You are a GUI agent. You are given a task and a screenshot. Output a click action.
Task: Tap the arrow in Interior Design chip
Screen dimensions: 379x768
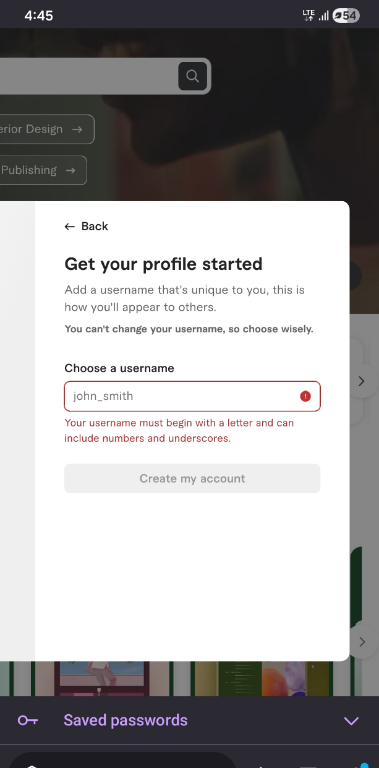[77, 129]
